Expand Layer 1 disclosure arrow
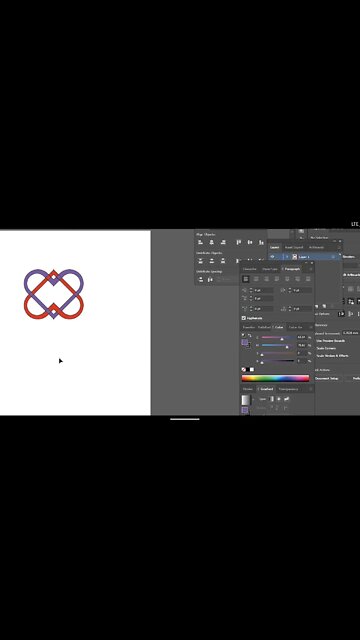 [x=287, y=257]
